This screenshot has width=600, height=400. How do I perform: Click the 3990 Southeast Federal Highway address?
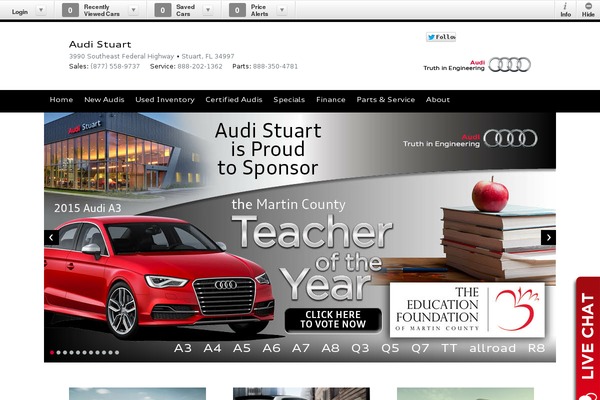pos(121,56)
